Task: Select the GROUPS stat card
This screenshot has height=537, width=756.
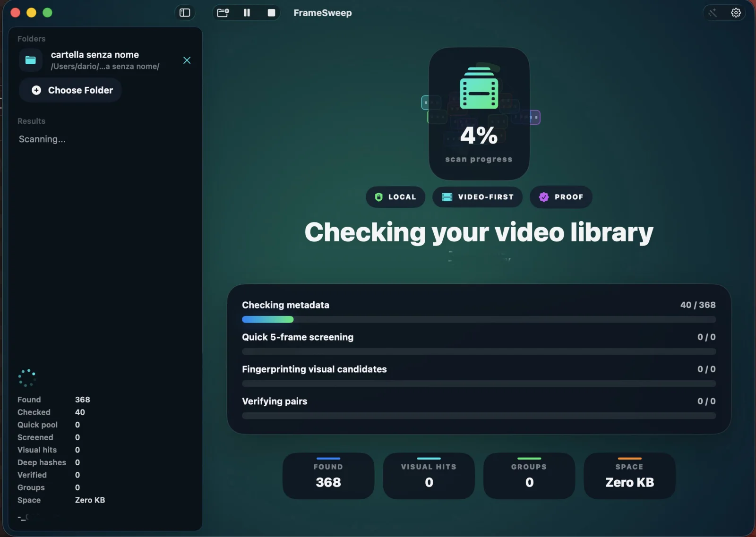Action: tap(529, 476)
